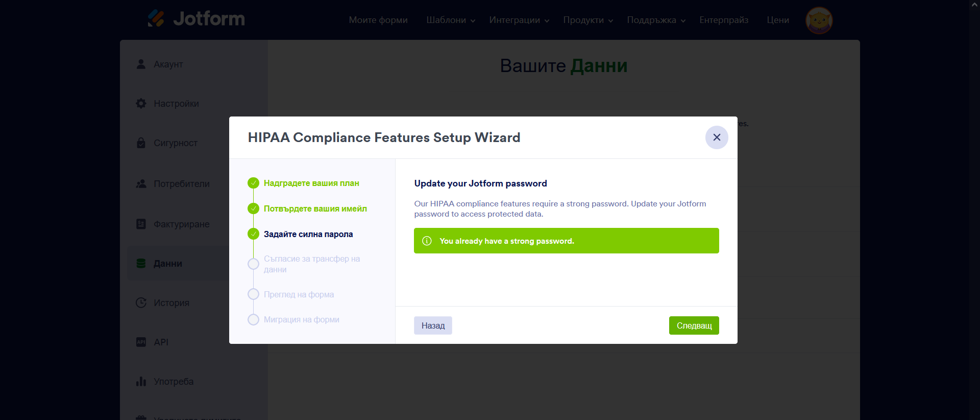Select wizard step Миграция на форми
The image size is (980, 420).
(301, 319)
